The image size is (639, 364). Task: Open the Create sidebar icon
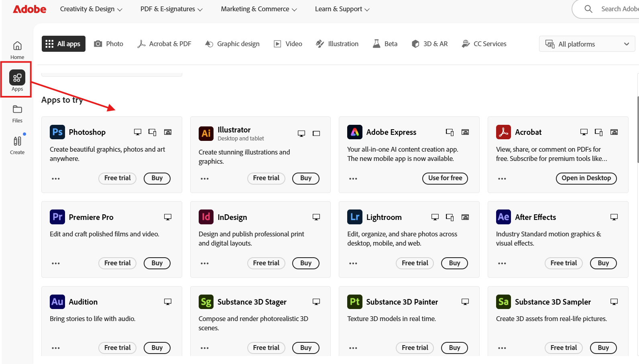tap(17, 145)
